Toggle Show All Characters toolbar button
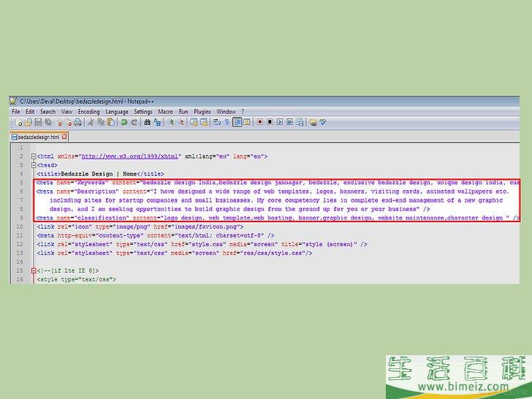Image resolution: width=532 pixels, height=399 pixels. click(x=227, y=122)
